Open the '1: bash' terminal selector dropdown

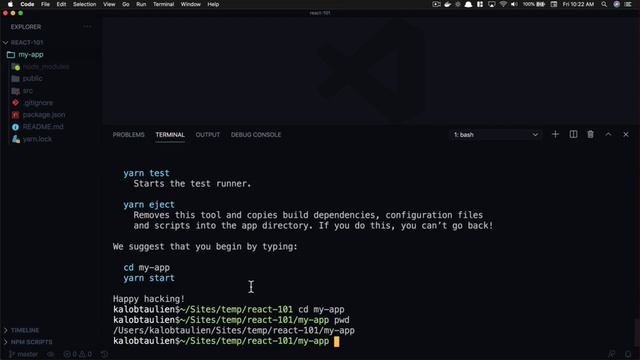tap(496, 135)
